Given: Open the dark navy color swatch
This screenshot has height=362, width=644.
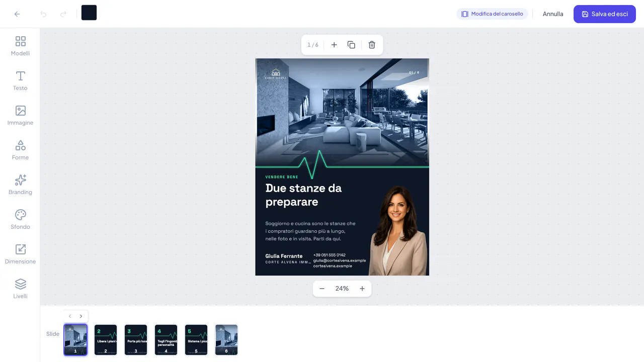Looking at the screenshot, I should 89,13.
